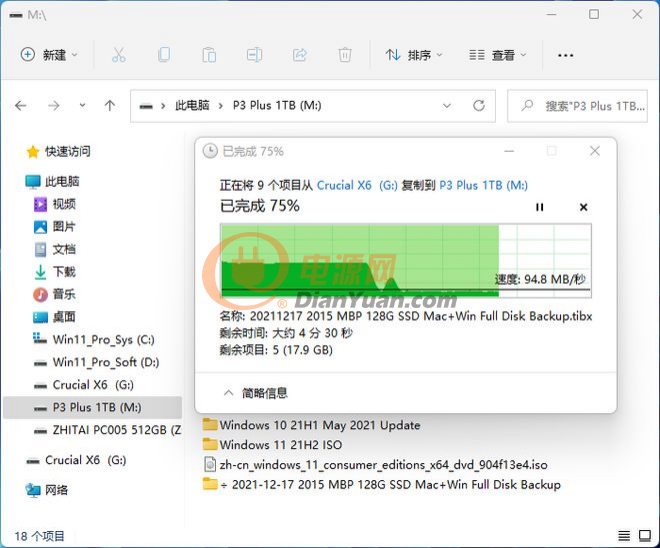Screen dimensions: 660x548
Task: Click the Rename icon in toolbar
Action: [x=255, y=55]
